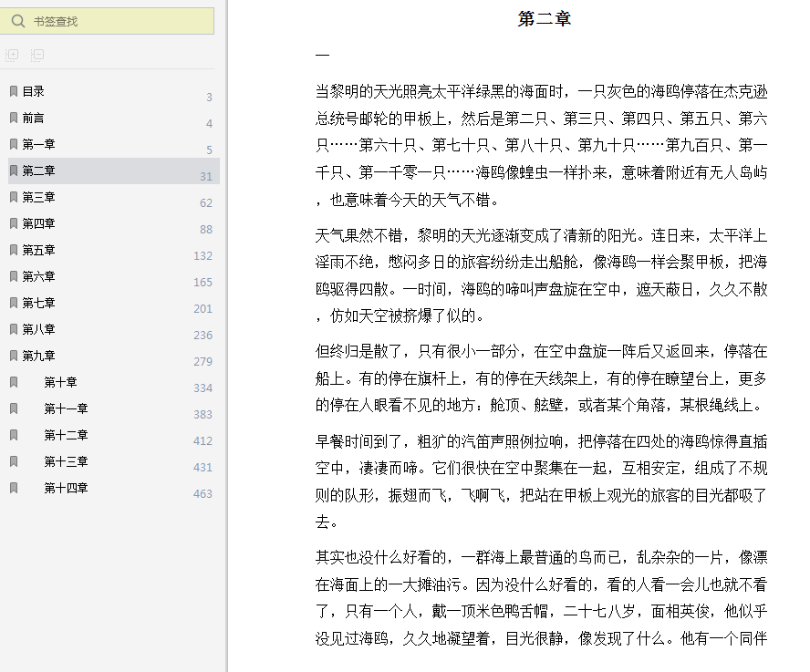The width and height of the screenshot is (810, 672).
Task: Click the bookmark icon beside 第三章
Action: pyautogui.click(x=14, y=197)
